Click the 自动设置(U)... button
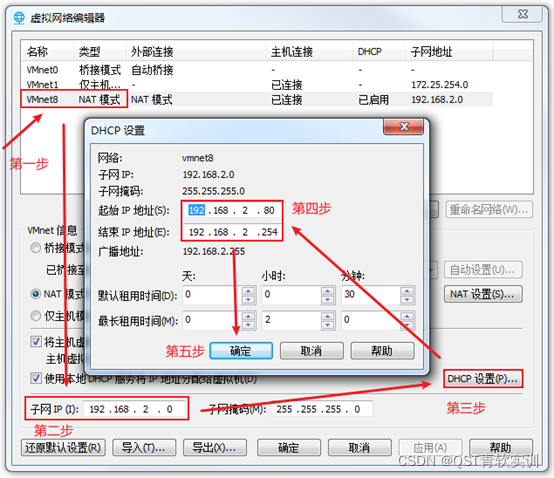 click(x=483, y=270)
